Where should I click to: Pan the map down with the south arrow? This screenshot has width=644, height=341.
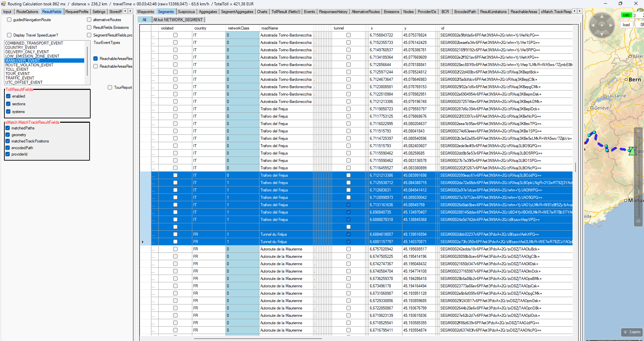point(602,34)
